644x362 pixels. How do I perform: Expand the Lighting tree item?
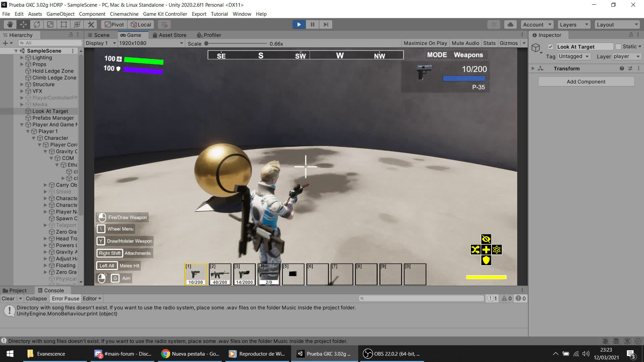(x=22, y=58)
